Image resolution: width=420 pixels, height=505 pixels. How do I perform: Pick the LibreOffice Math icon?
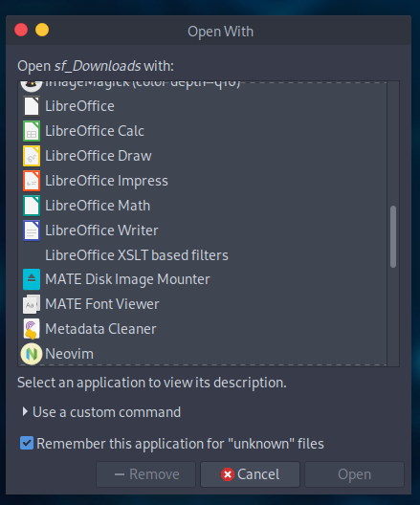(x=32, y=206)
